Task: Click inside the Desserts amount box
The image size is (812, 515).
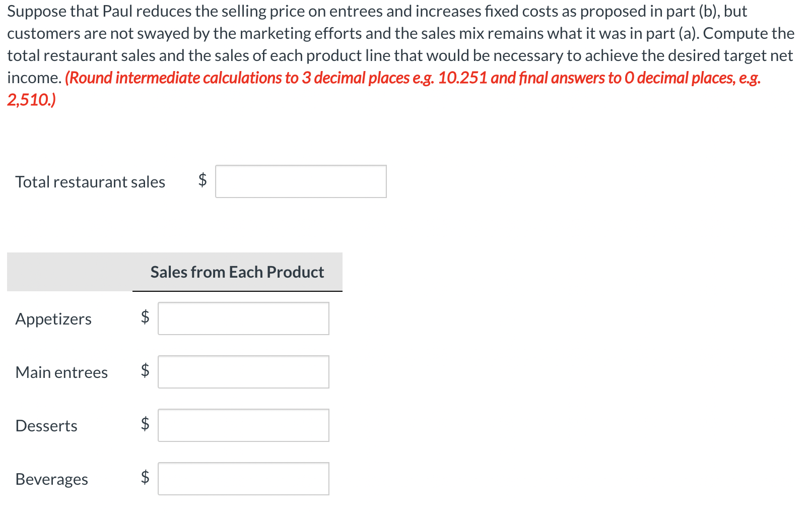Action: [x=243, y=425]
